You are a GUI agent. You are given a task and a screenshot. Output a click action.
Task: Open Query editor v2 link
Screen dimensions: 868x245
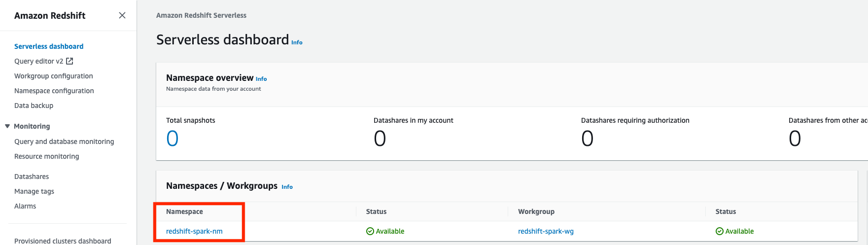(x=39, y=61)
